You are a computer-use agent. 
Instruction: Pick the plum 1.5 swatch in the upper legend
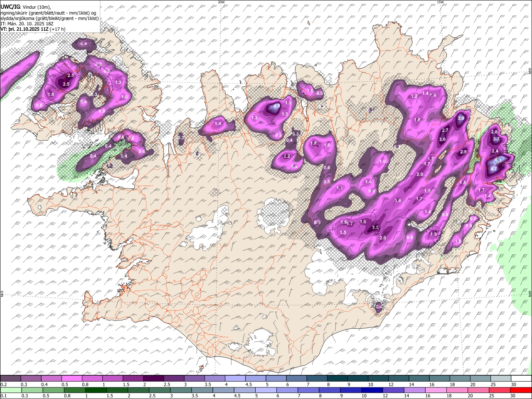point(133,378)
